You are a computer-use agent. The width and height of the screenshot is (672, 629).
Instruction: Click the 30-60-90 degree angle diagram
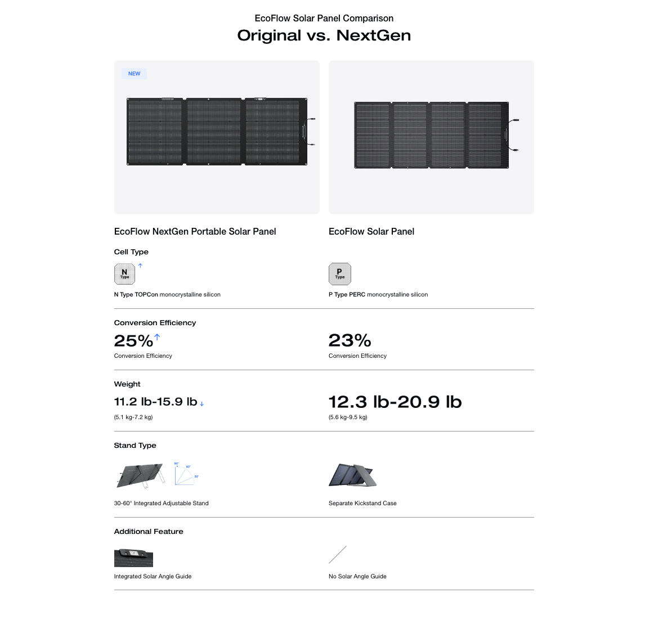(x=186, y=473)
